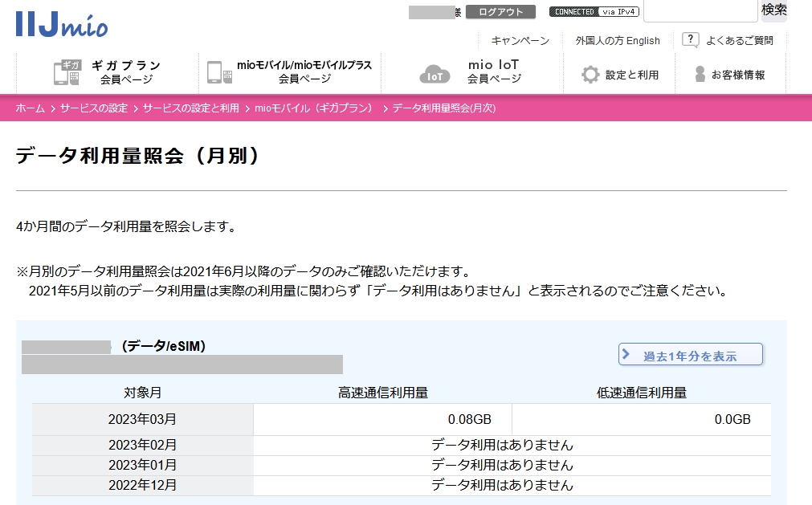The image size is (812, 505).
Task: Click the customer information person icon
Action: click(x=700, y=74)
